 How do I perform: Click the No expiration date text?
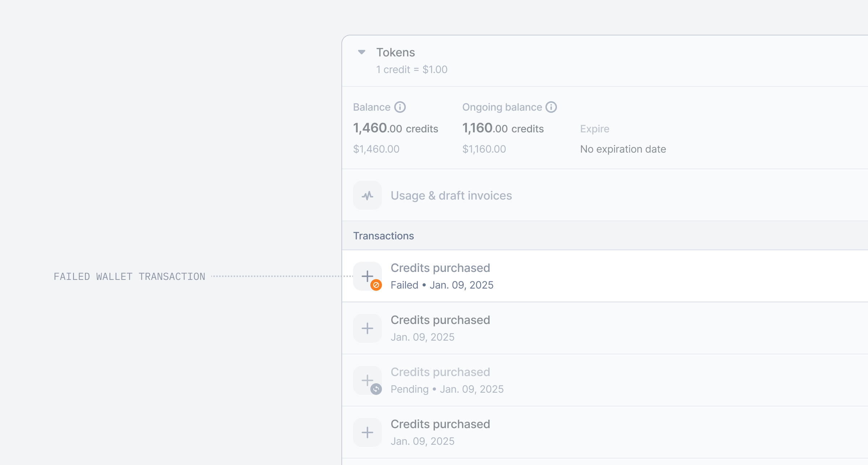pyautogui.click(x=623, y=149)
